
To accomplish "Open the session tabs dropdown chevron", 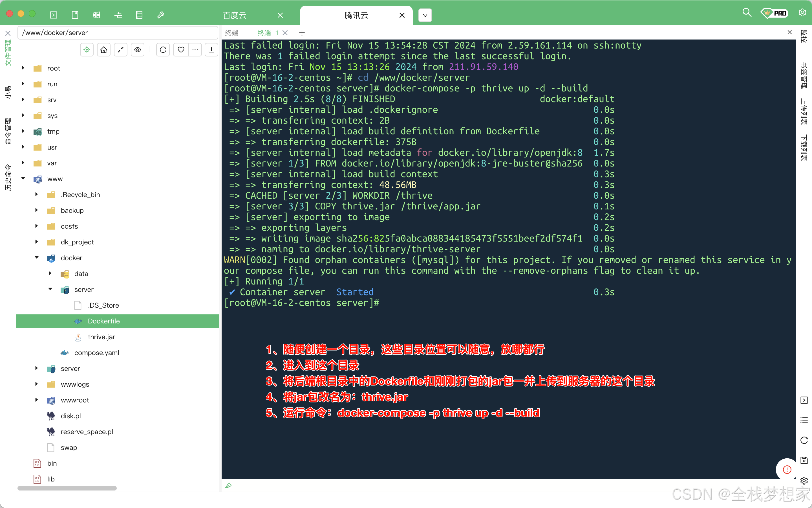I will (x=425, y=15).
